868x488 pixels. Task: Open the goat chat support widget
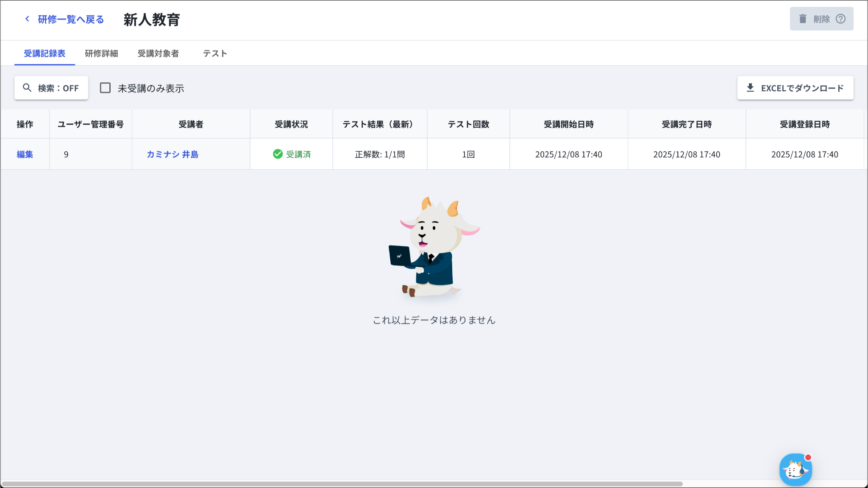coord(796,469)
